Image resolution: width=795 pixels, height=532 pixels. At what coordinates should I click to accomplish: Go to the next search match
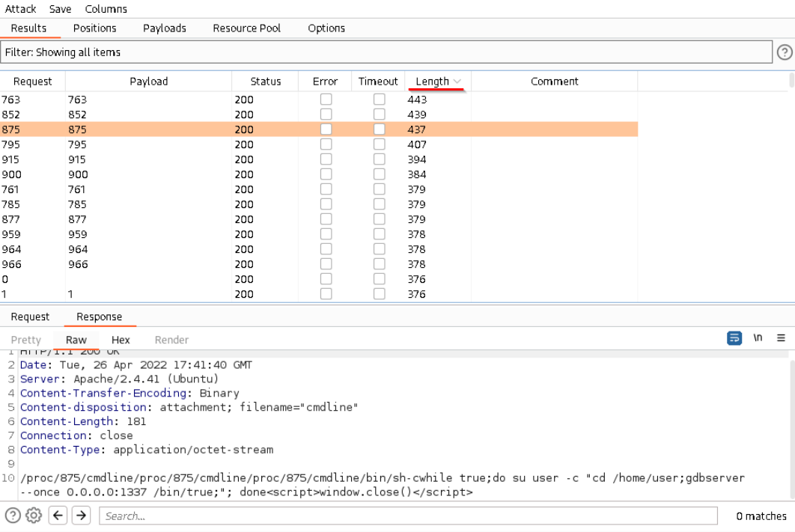81,516
